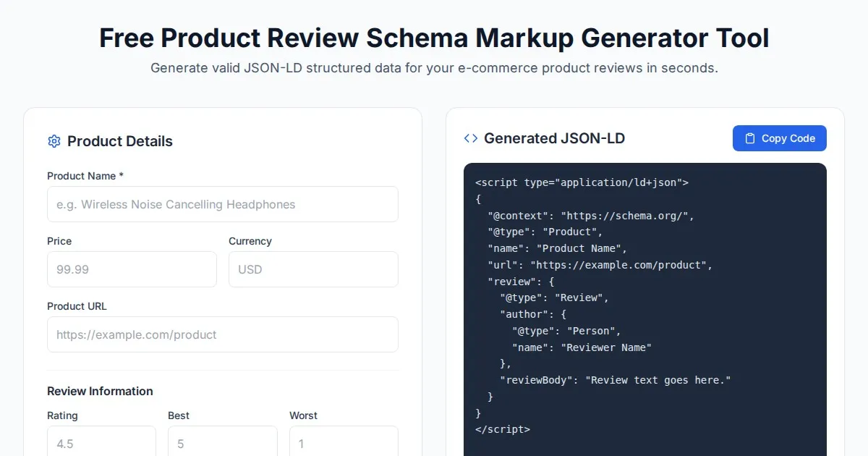
Task: Click the reviewBody line in code output
Action: 615,380
